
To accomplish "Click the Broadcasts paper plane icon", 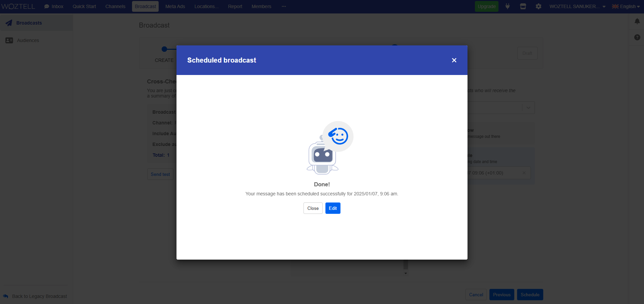I will [9, 23].
